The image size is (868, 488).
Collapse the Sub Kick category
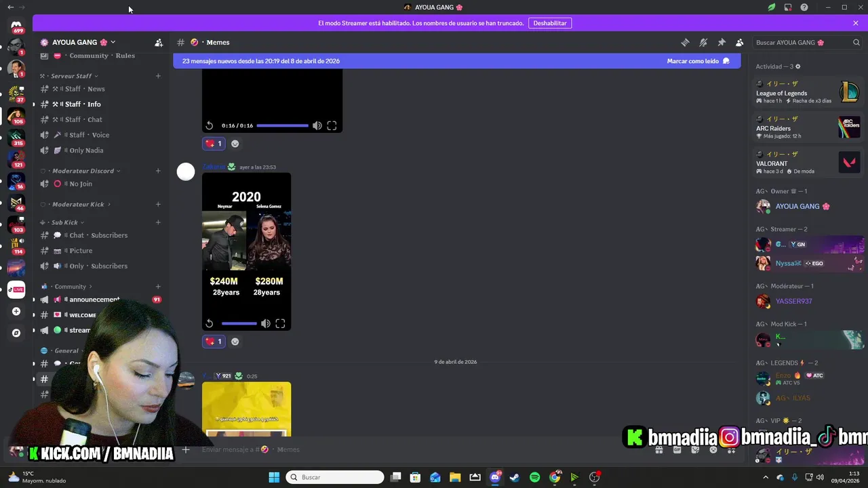pos(62,222)
